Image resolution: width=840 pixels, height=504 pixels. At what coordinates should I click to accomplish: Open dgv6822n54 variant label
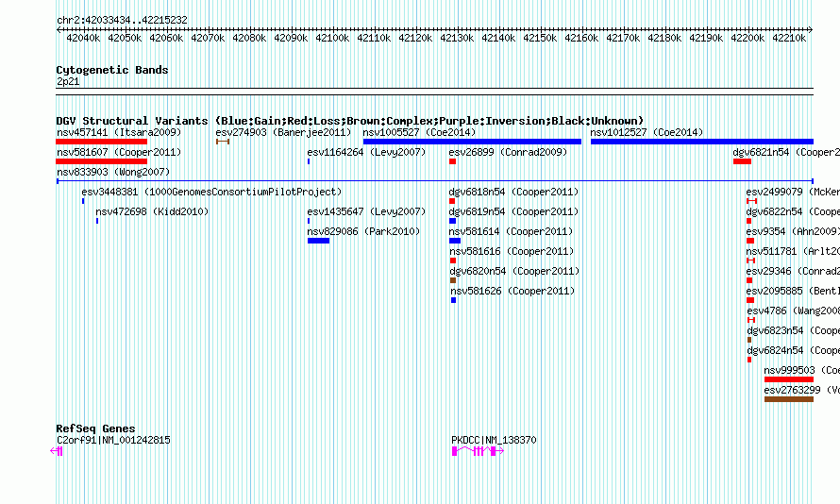(x=793, y=211)
